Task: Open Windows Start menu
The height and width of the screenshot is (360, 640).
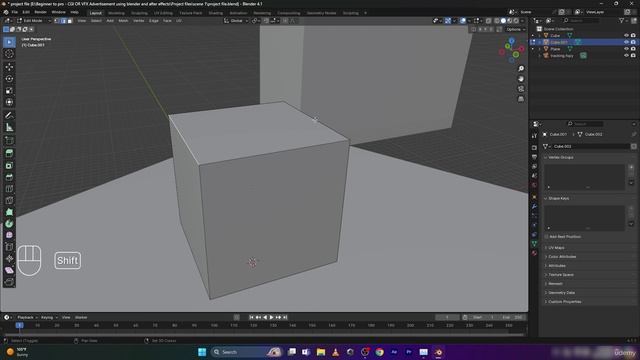Action: (202, 352)
